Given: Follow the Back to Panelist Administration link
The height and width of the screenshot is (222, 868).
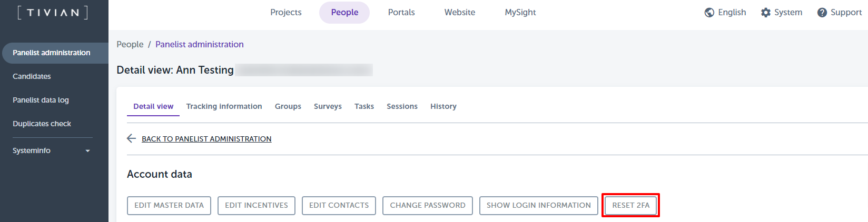Looking at the screenshot, I should 206,139.
